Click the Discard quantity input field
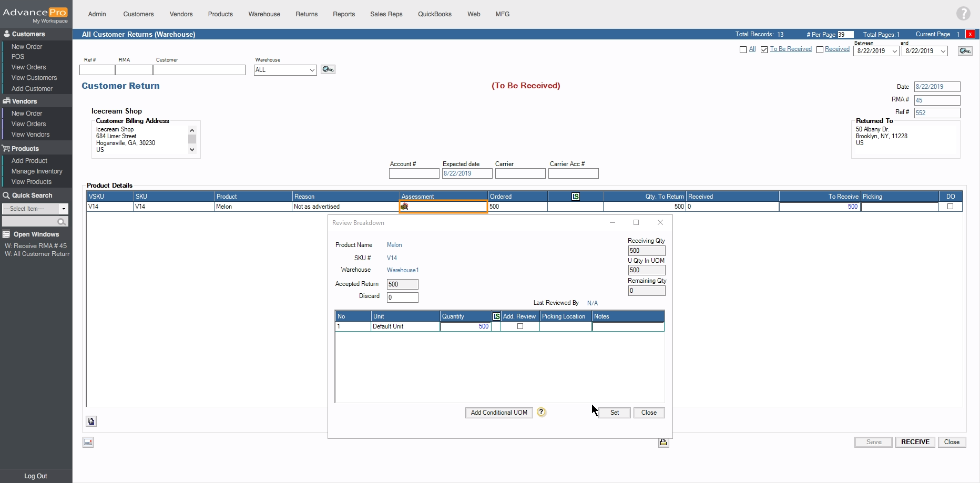Screen dimensions: 980x483 coord(402,297)
